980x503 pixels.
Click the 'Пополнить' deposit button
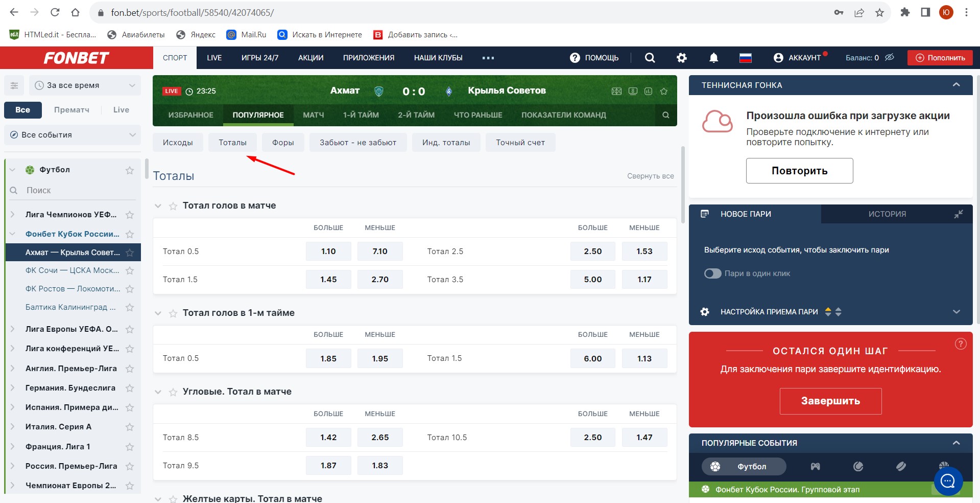940,58
